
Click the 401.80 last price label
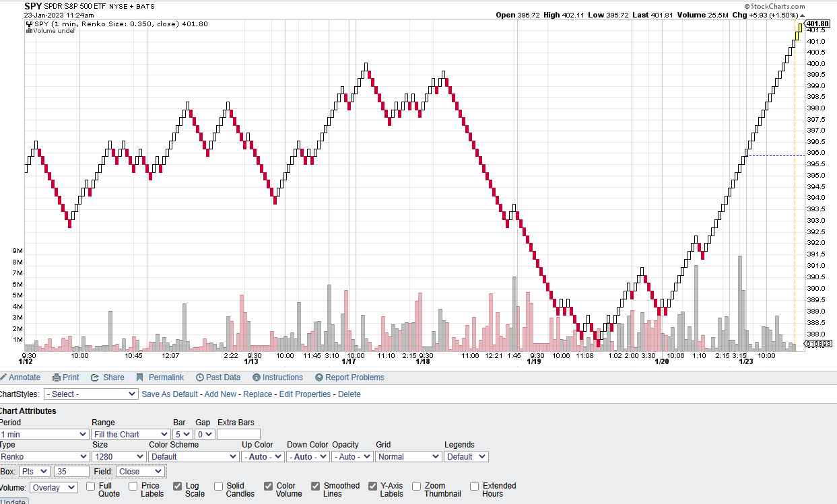click(817, 24)
